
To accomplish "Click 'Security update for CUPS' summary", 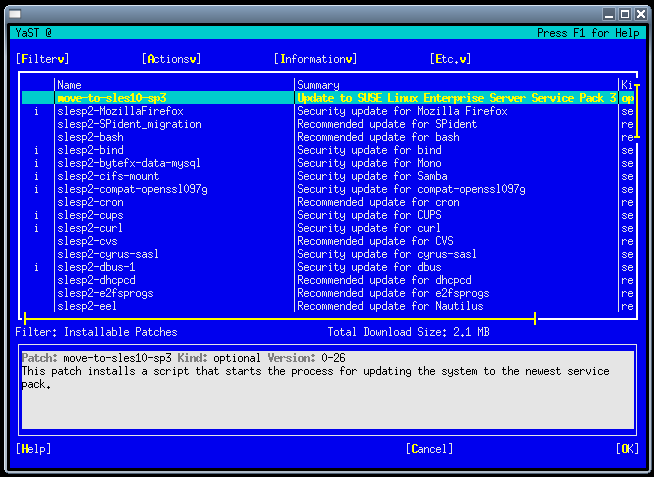I will coord(369,215).
